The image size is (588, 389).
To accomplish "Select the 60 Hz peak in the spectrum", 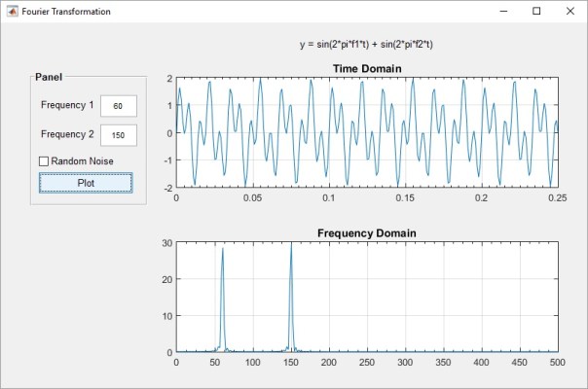I will point(222,249).
